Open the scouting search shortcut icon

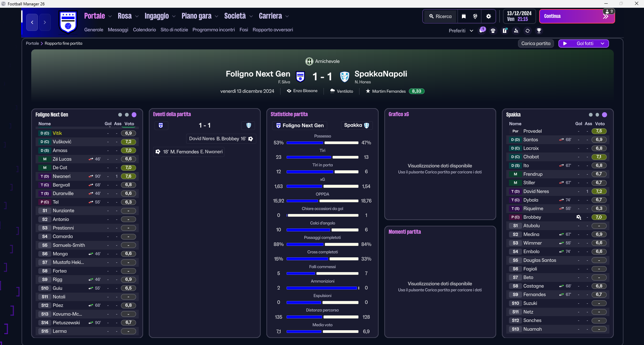516,31
